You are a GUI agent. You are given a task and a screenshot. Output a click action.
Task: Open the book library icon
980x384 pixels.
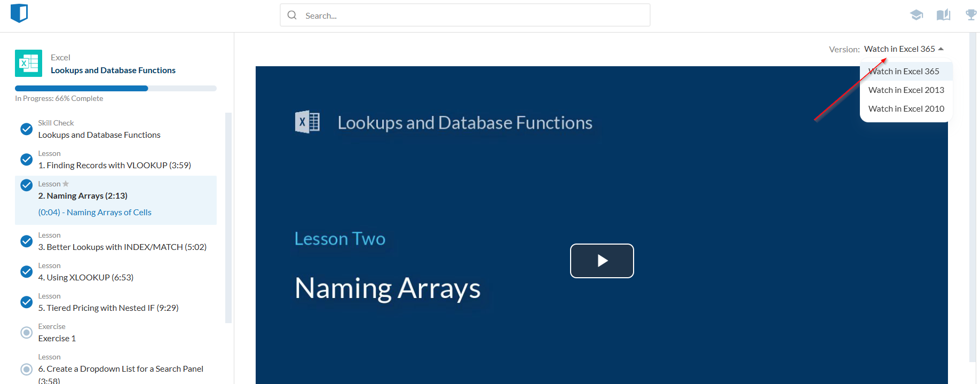point(943,15)
